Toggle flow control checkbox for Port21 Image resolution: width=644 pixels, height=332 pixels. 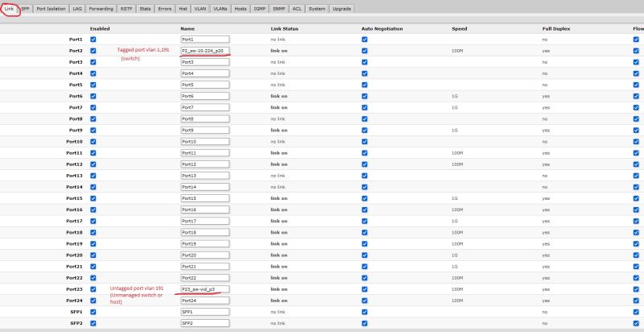pyautogui.click(x=636, y=266)
